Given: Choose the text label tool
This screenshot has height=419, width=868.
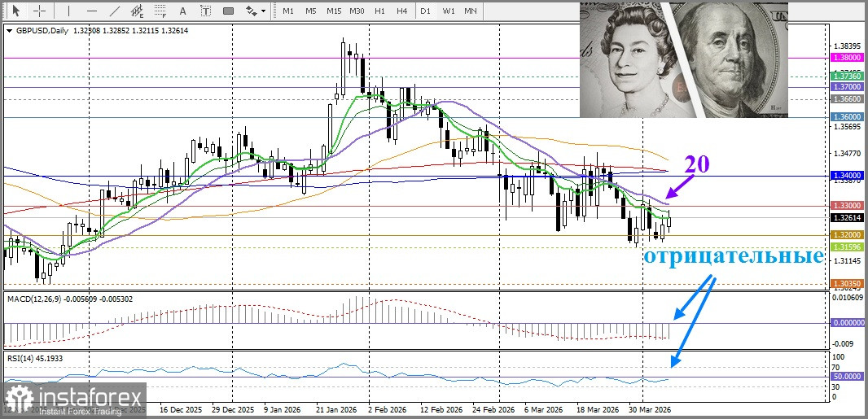Looking at the screenshot, I should click(206, 11).
